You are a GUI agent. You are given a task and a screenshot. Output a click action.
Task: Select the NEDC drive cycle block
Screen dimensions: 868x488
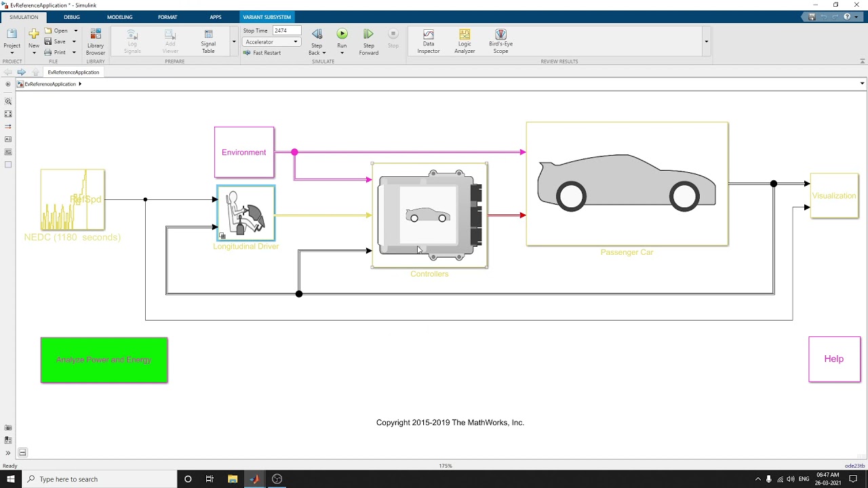pos(73,200)
